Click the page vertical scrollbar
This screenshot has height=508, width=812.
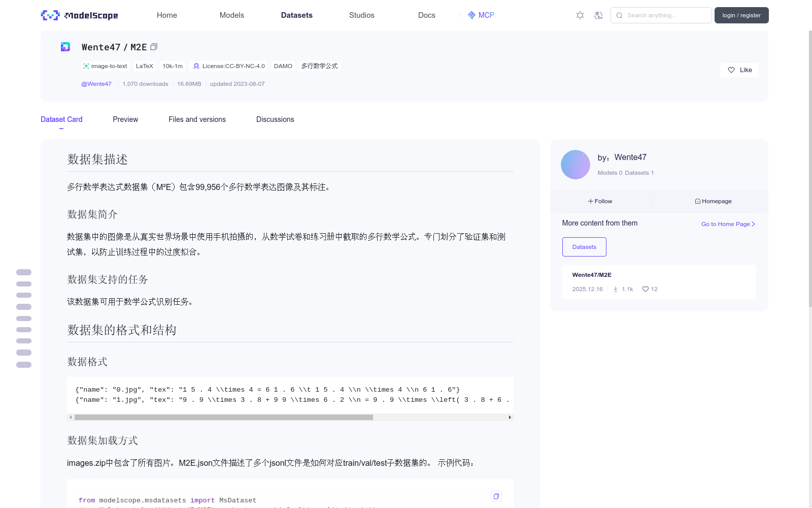click(x=810, y=169)
